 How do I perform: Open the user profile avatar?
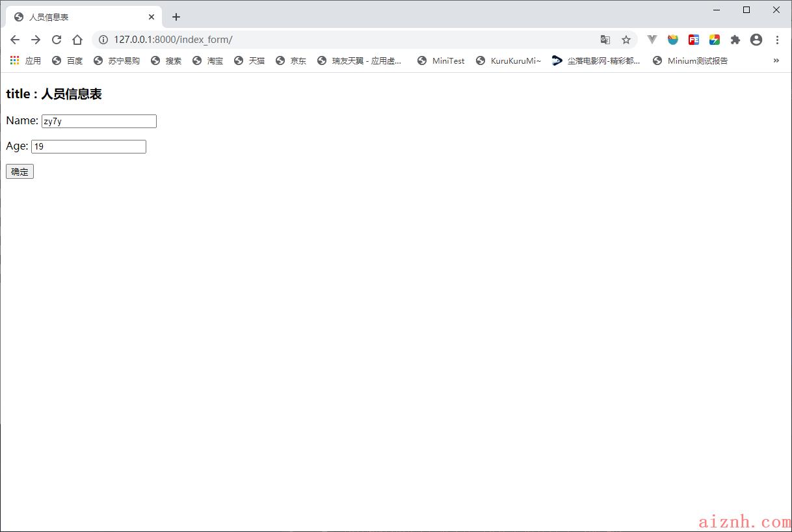pyautogui.click(x=756, y=40)
